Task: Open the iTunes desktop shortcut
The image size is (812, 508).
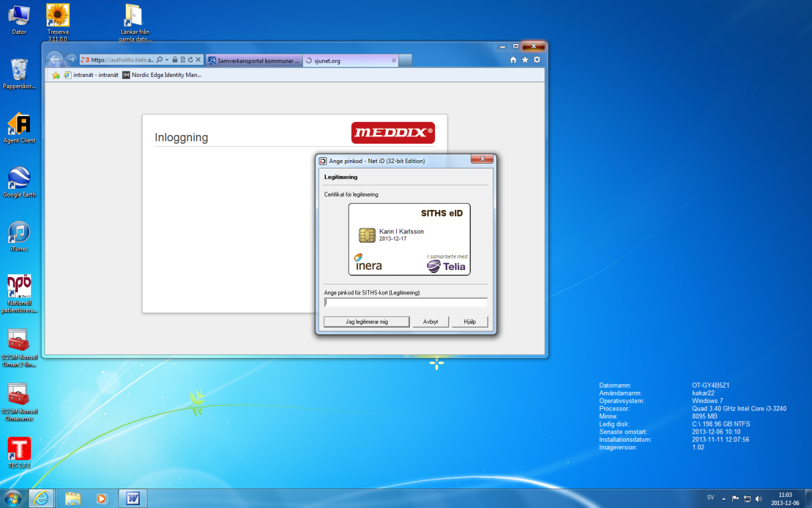Action: pyautogui.click(x=19, y=236)
